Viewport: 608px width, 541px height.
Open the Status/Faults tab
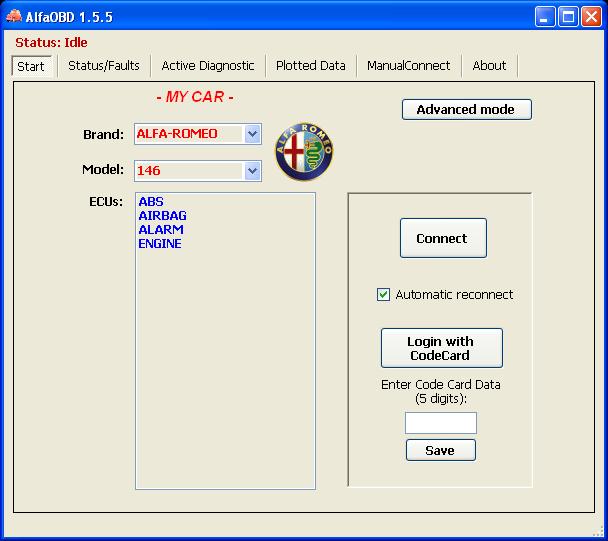pyautogui.click(x=104, y=66)
